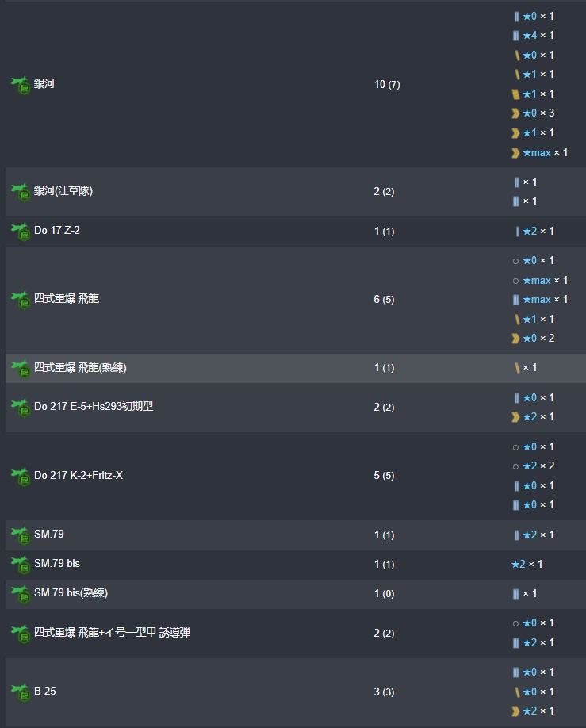
Task: Click the SM.79 bis equipment name
Action: coord(57,564)
